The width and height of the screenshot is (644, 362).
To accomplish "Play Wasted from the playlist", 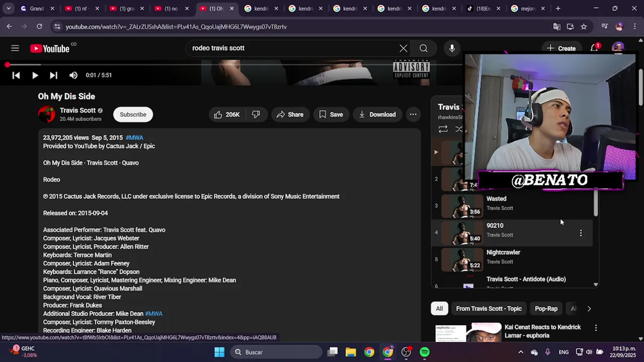I will pos(513,206).
